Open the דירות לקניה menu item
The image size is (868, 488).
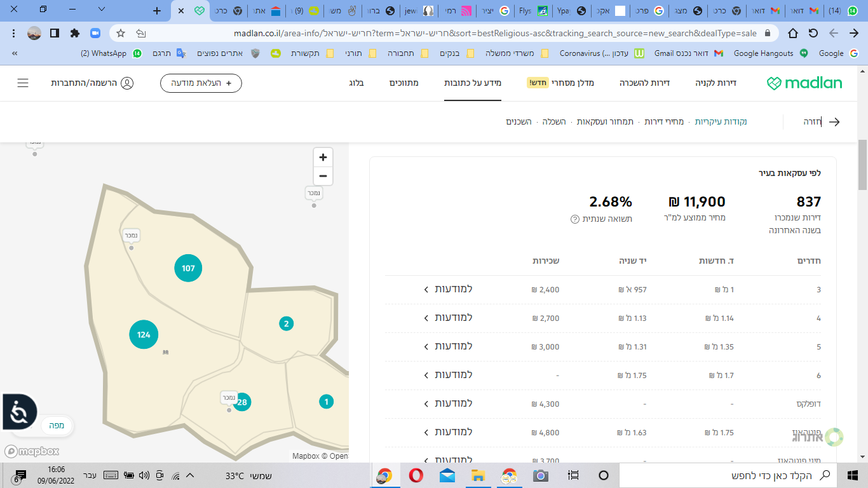pos(715,83)
